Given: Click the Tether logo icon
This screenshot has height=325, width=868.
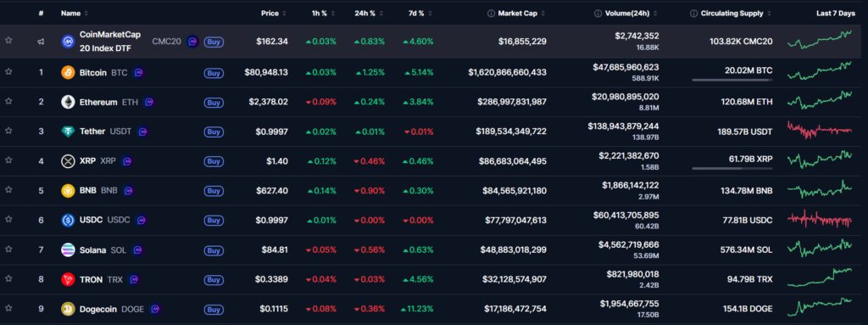Looking at the screenshot, I should pyautogui.click(x=68, y=132).
